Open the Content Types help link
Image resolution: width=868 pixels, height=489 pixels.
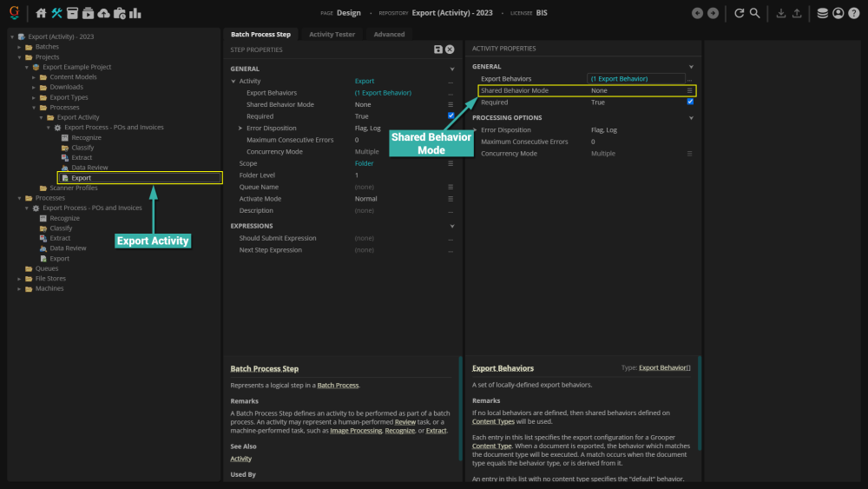(494, 421)
